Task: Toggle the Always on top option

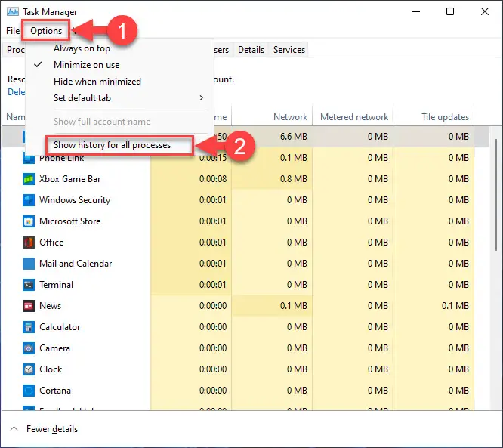Action: (x=82, y=48)
